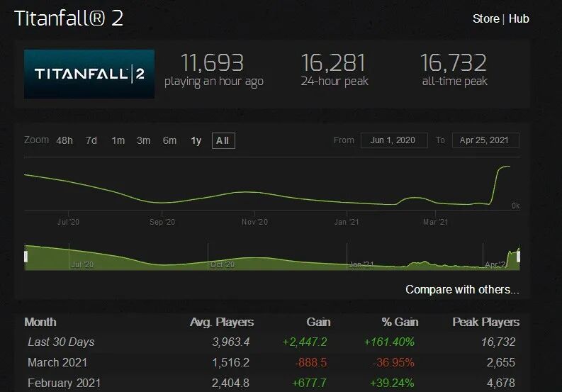562x392 pixels.
Task: Click the -888.5 gain value
Action: (x=310, y=363)
